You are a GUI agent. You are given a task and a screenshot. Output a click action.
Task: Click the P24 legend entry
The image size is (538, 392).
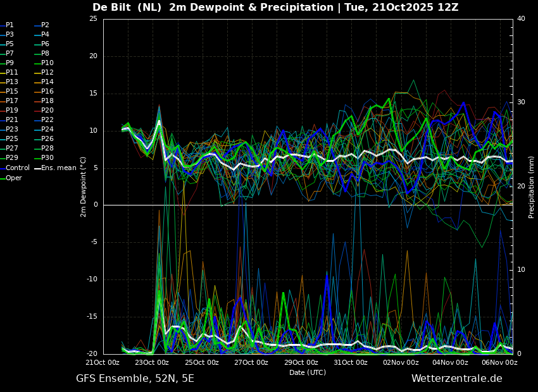tap(47, 130)
